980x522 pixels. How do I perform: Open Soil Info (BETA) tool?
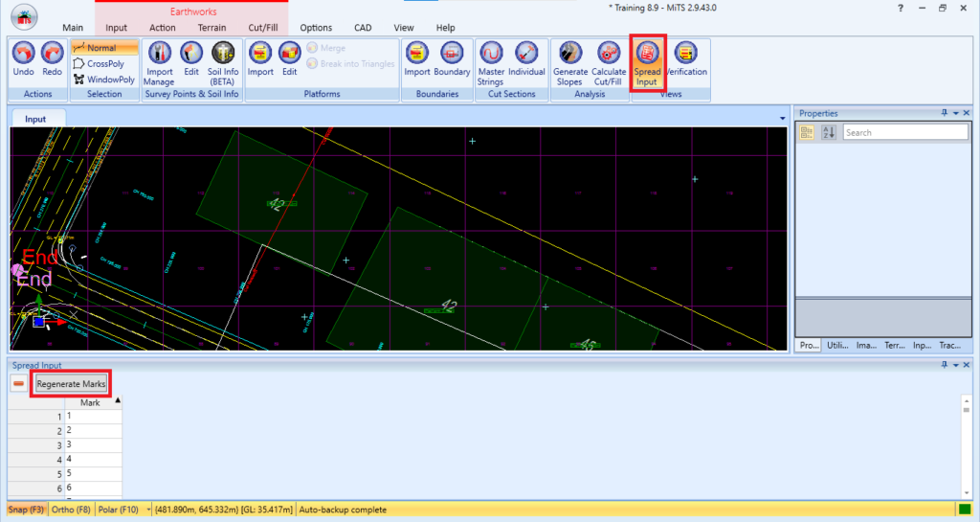point(223,63)
